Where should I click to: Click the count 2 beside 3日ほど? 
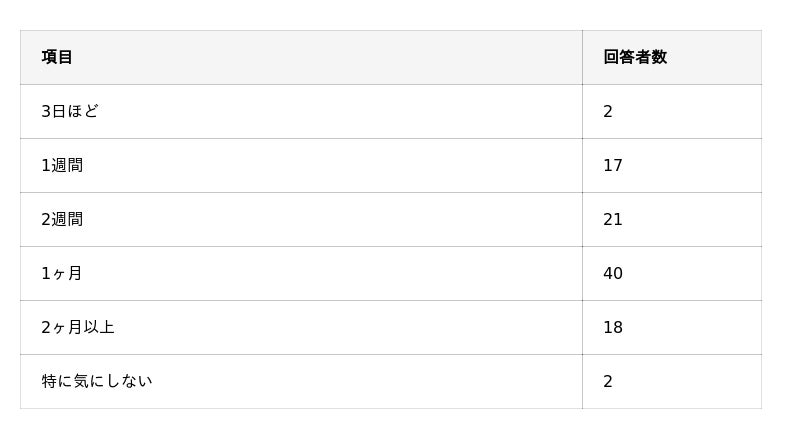608,111
